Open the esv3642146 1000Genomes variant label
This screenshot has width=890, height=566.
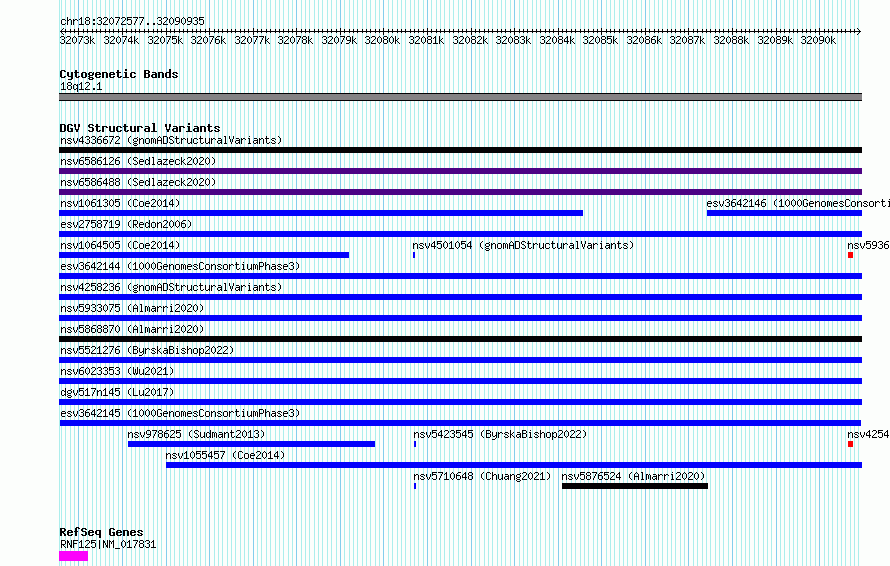pos(798,203)
